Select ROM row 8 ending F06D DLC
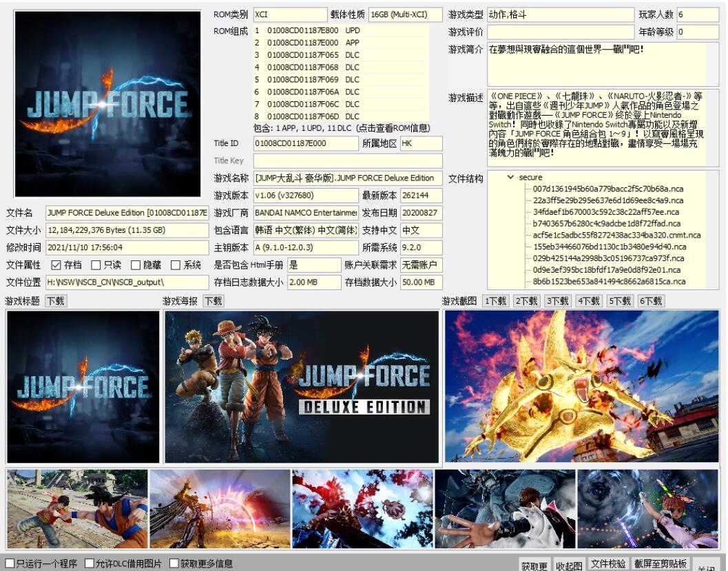728x571 pixels. (341, 116)
